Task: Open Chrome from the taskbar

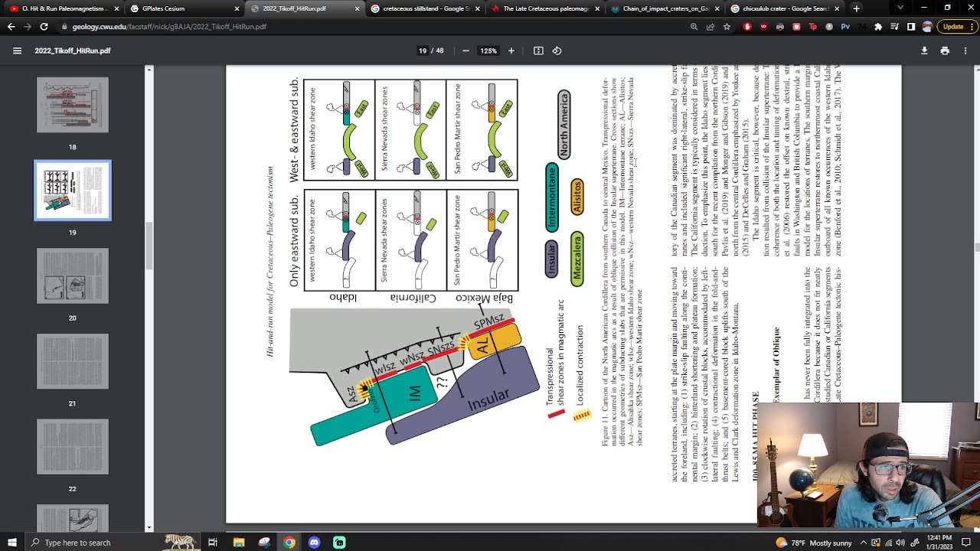Action: pyautogui.click(x=289, y=543)
